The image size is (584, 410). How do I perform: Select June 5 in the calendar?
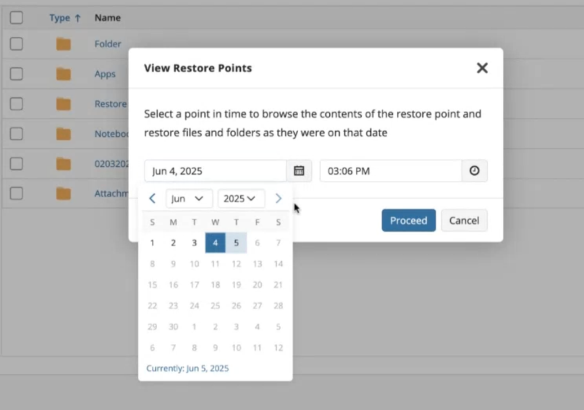pos(236,243)
